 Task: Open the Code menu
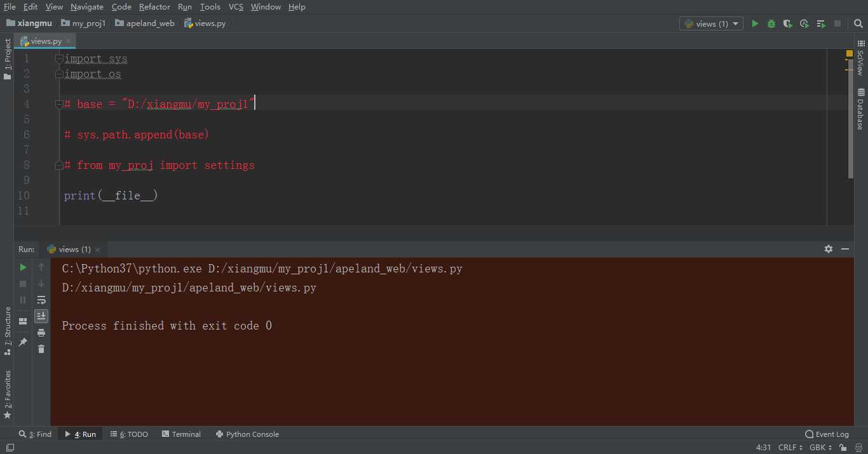(x=121, y=6)
